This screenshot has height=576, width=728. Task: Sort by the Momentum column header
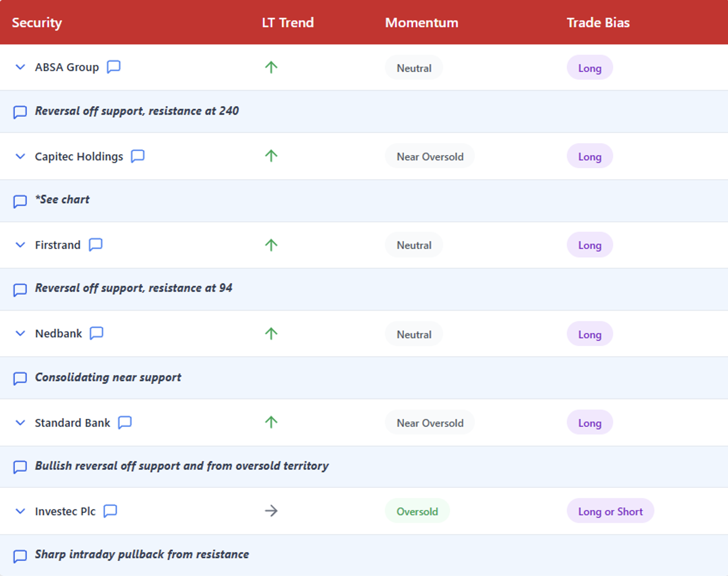421,22
